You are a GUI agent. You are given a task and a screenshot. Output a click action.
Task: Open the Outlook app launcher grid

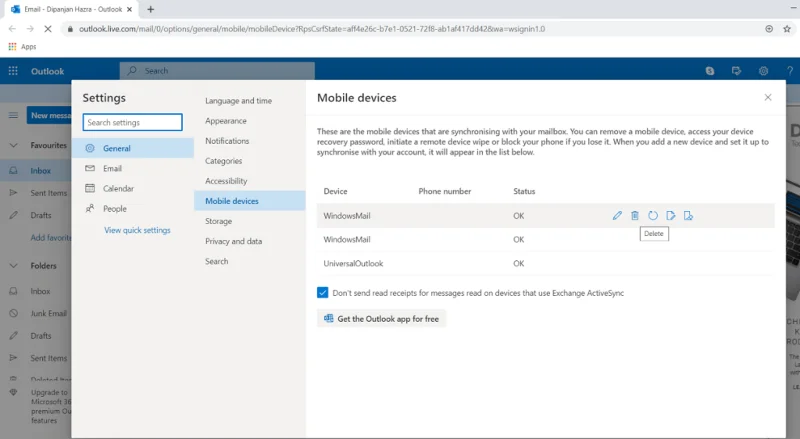(13, 71)
